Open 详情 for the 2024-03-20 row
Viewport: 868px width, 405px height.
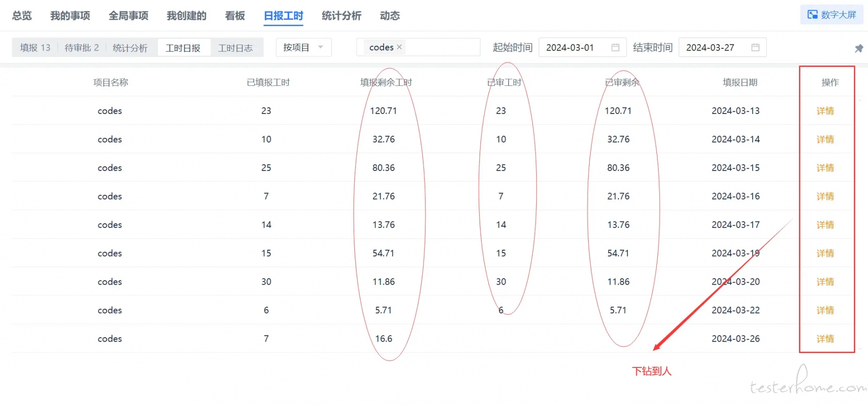point(825,282)
